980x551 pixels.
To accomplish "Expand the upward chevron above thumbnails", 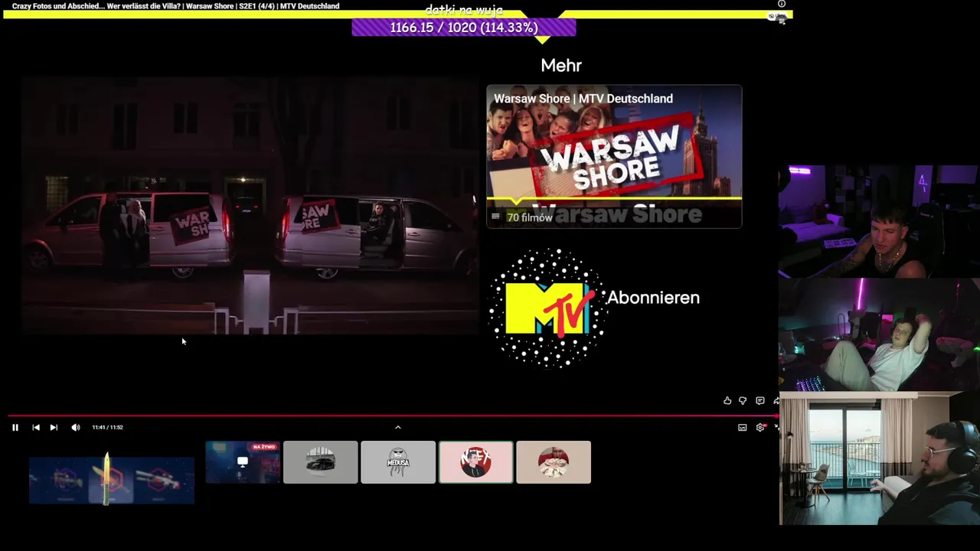I will [x=397, y=428].
